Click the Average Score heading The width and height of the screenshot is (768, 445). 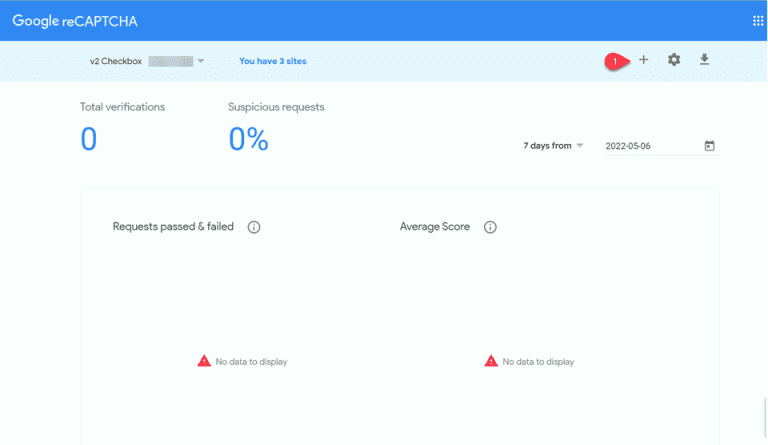pyautogui.click(x=434, y=227)
